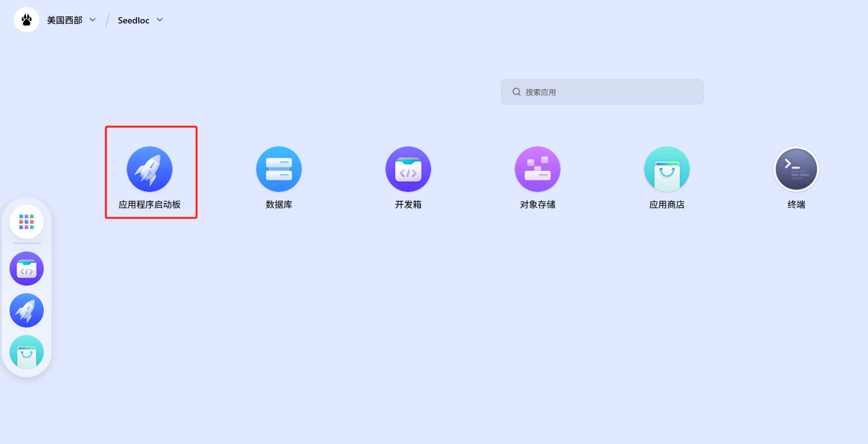868x444 pixels.
Task: Open the shopping bag icon in left dock
Action: tap(27, 352)
